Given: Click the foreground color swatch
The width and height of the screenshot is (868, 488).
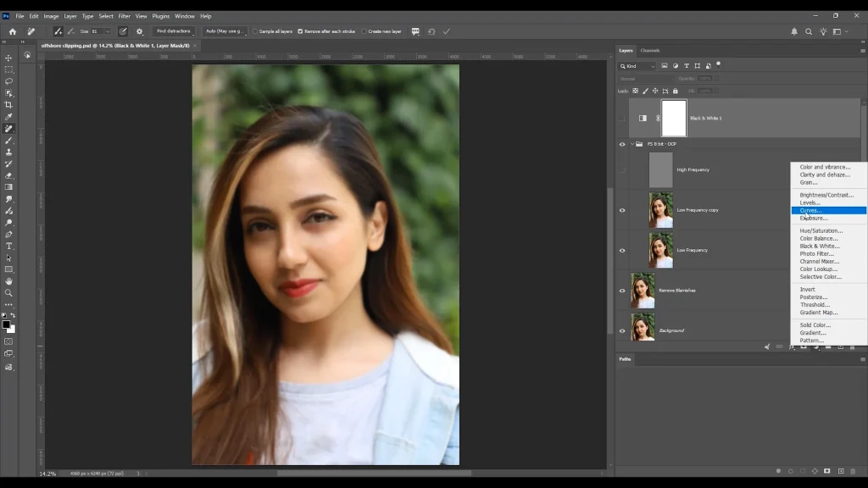Looking at the screenshot, I should (x=6, y=324).
